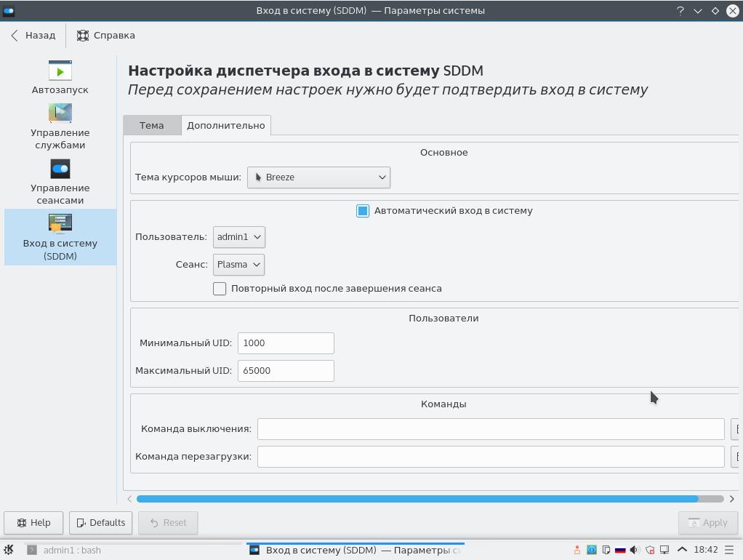Open the Russian flag keyboard layout indicator
The height and width of the screenshot is (560, 743).
[620, 550]
